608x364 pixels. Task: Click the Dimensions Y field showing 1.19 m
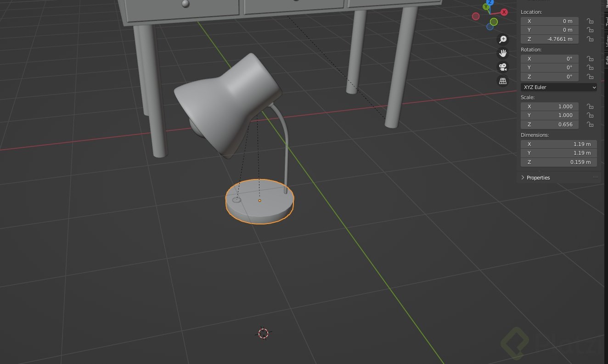click(x=559, y=153)
